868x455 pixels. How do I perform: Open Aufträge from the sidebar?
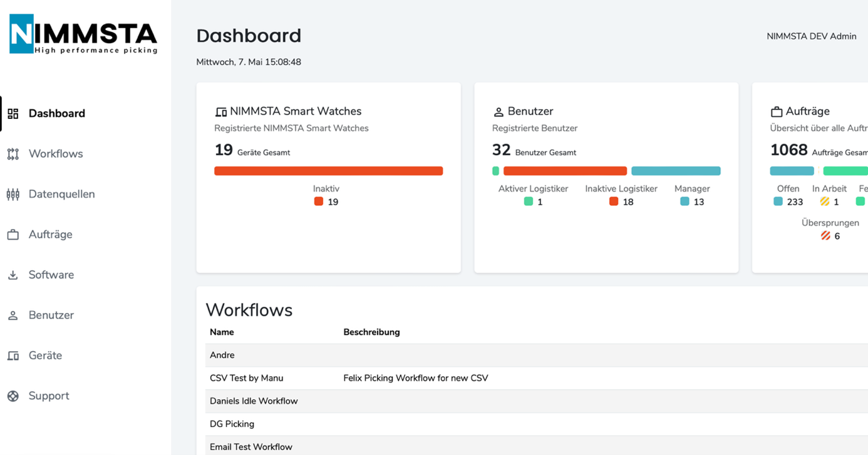click(50, 235)
